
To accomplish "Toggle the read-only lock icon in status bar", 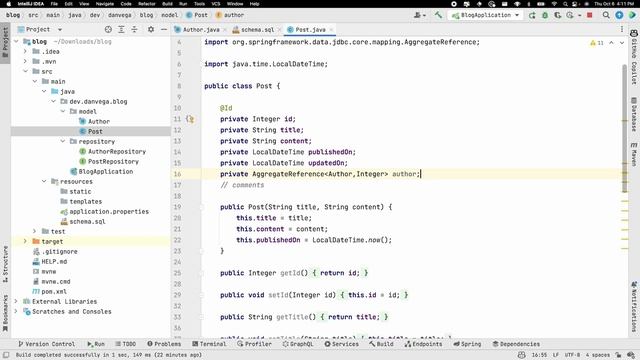I will pyautogui.click(x=618, y=355).
